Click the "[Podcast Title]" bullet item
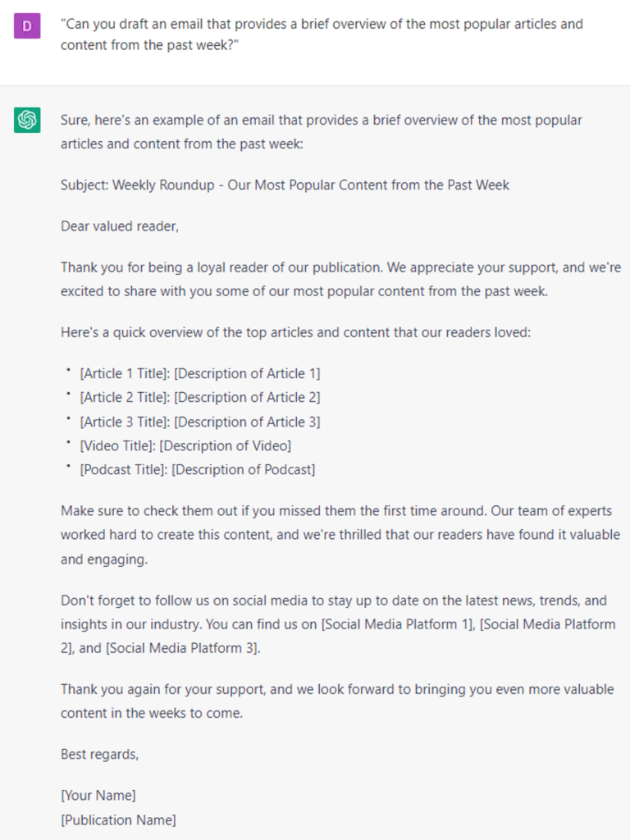 pyautogui.click(x=197, y=469)
